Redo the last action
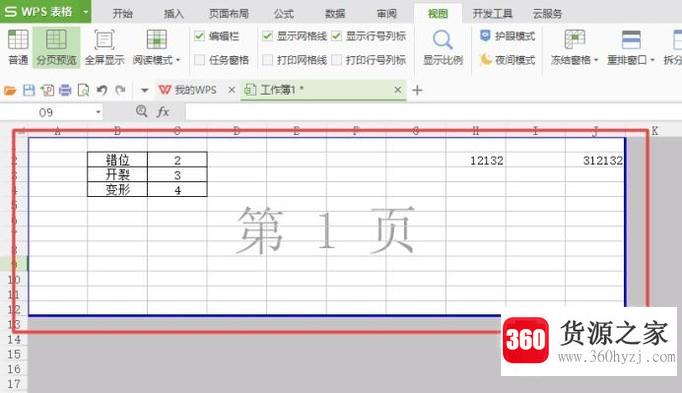Viewport: 682px width, 393px height. click(x=120, y=90)
